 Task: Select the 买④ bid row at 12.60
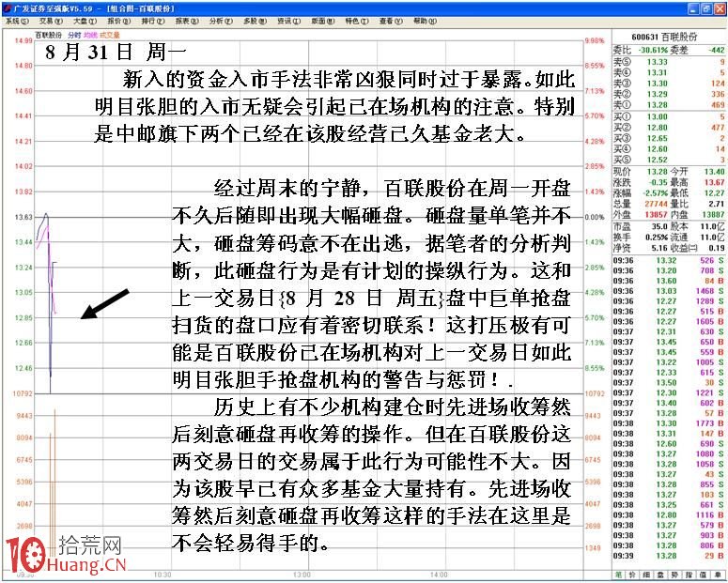[669, 149]
